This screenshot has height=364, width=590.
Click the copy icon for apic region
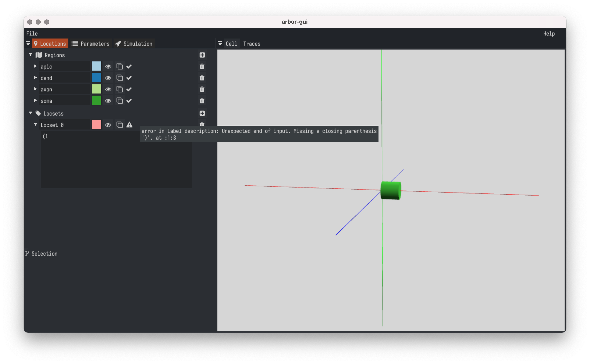coord(119,66)
